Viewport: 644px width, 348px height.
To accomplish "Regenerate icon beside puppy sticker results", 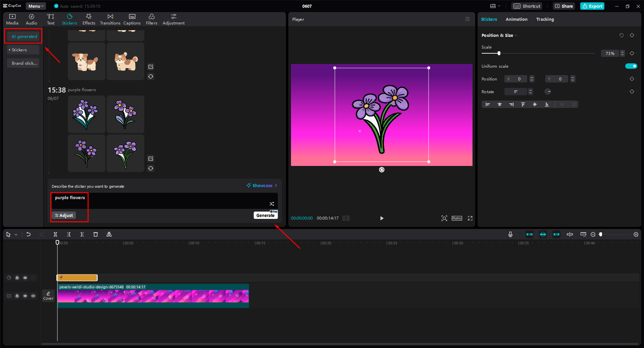I will pos(150,76).
